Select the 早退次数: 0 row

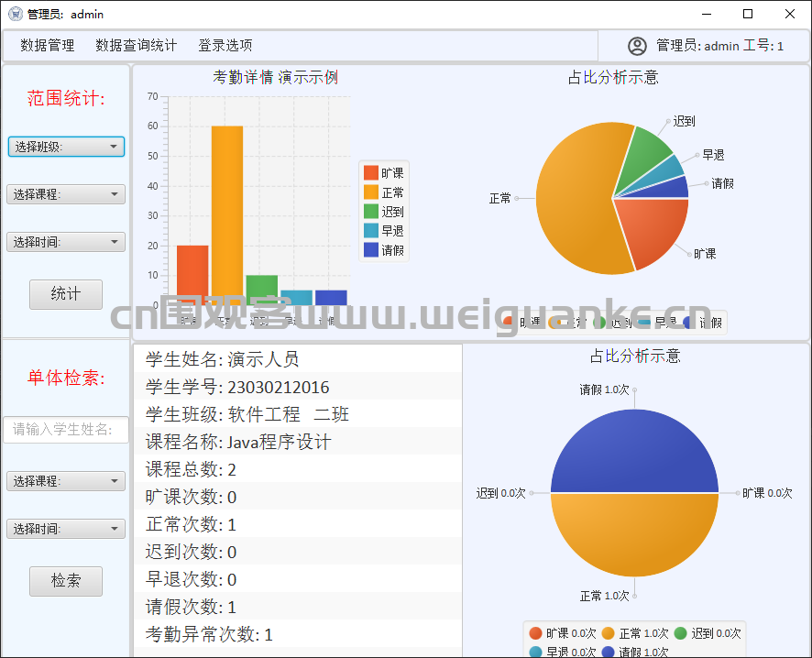coord(298,578)
